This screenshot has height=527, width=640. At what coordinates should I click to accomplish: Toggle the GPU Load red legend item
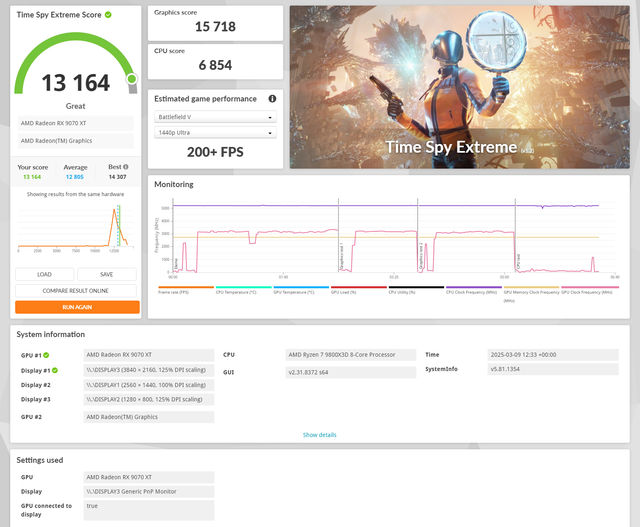click(x=359, y=290)
